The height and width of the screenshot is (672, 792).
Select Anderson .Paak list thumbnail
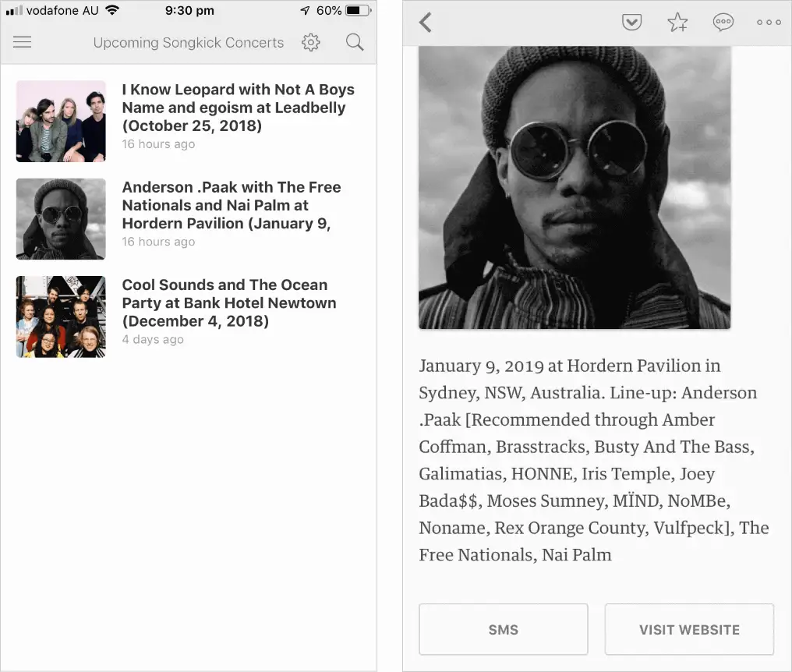point(61,219)
